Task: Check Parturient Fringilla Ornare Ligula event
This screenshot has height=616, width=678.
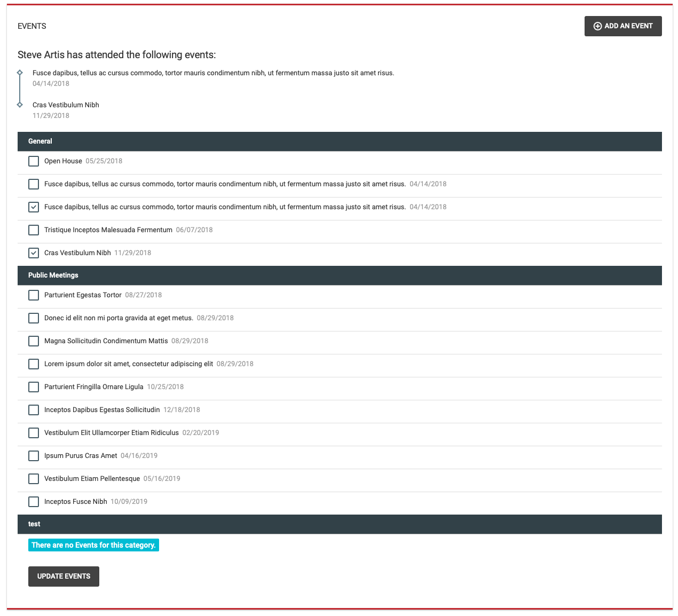Action: [34, 387]
